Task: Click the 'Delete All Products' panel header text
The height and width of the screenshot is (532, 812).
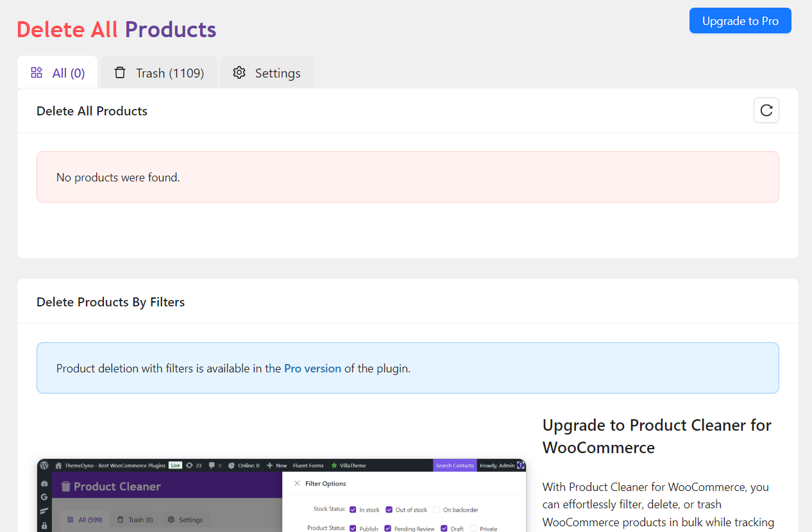Action: (92, 111)
